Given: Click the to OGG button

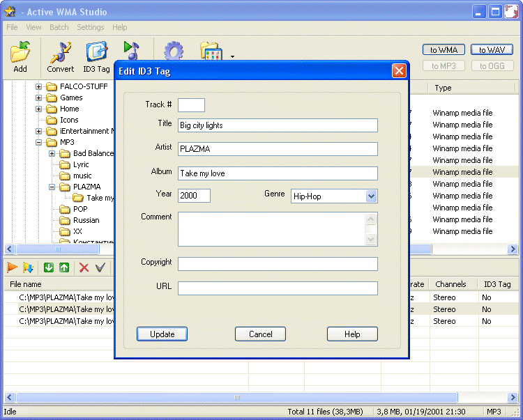Looking at the screenshot, I should click(492, 66).
